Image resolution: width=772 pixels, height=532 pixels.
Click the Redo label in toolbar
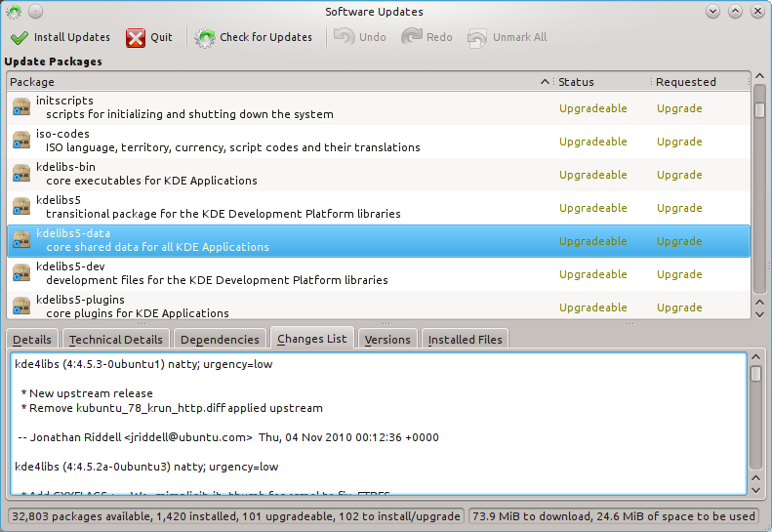click(x=439, y=37)
